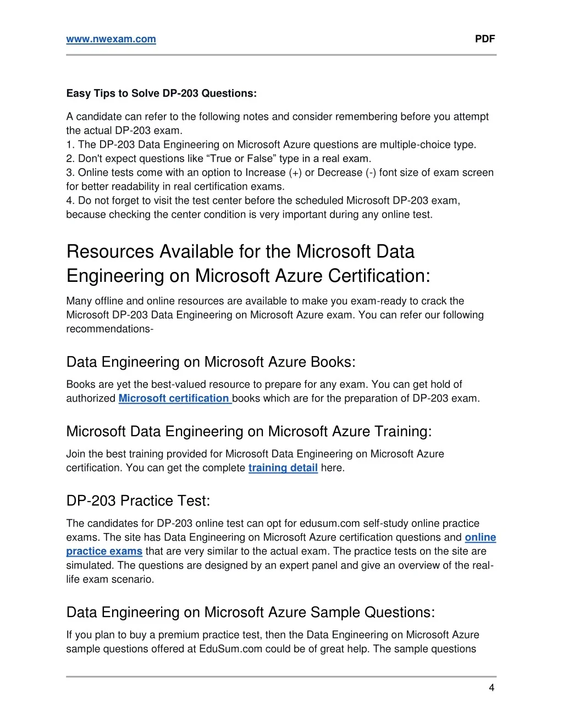Click the 'Easy Tips to Solve DP-203 Questions' heading
The width and height of the screenshot is (563, 728).
pyautogui.click(x=161, y=93)
